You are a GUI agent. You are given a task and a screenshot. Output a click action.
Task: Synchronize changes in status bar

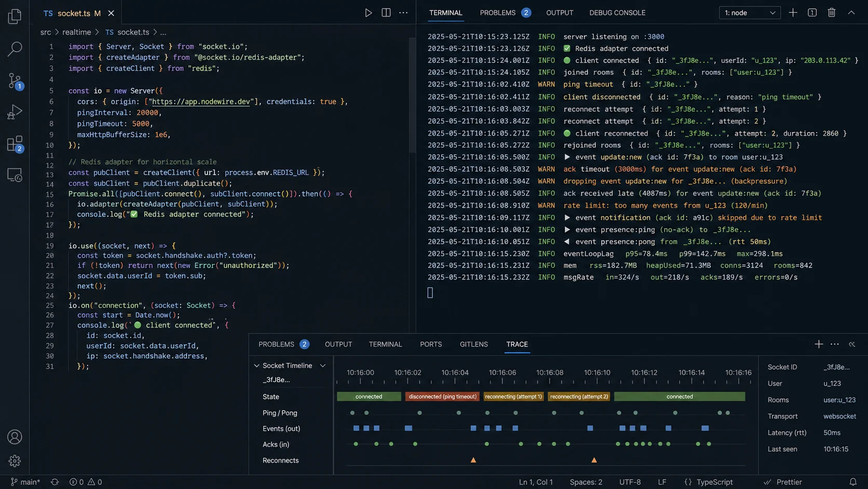(x=55, y=482)
